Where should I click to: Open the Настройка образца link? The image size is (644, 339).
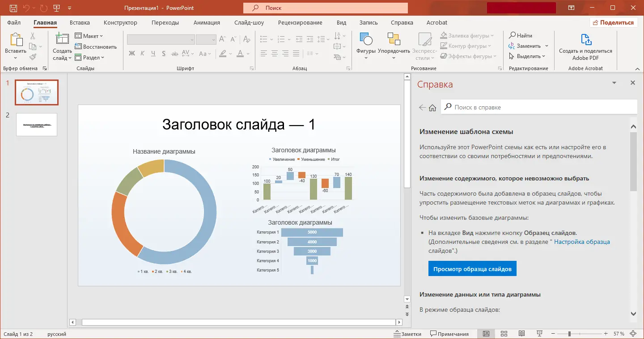tap(582, 242)
